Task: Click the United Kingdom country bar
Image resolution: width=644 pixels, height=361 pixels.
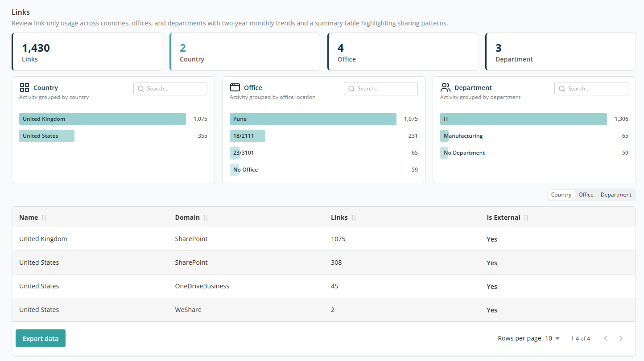Action: [103, 119]
